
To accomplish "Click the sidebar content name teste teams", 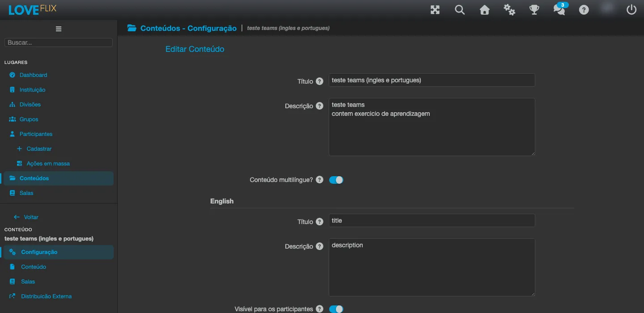I will (49, 239).
